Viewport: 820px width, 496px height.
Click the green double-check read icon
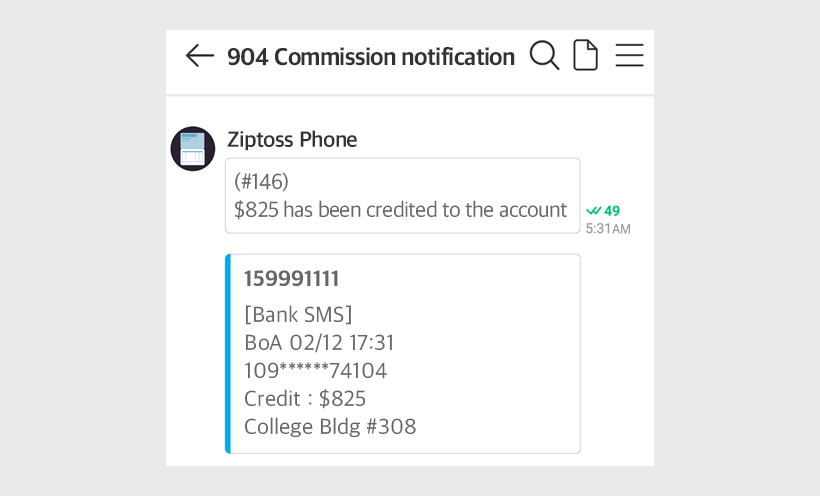pos(593,211)
